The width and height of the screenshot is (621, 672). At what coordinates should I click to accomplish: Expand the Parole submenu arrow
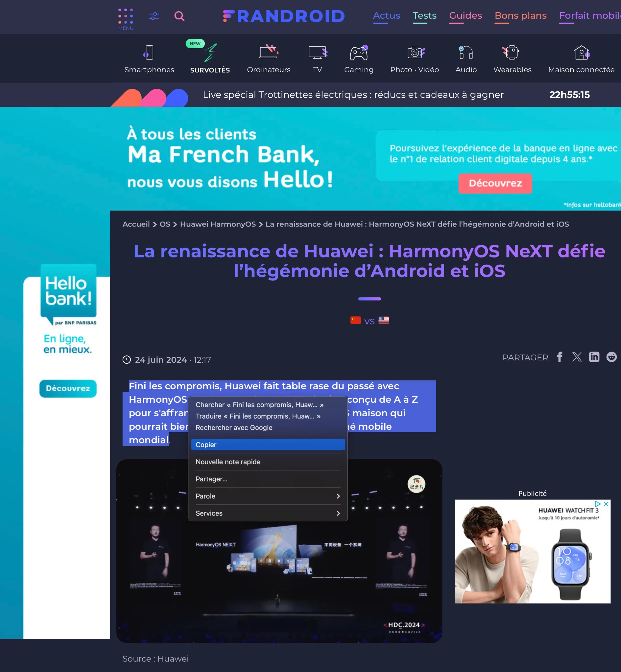339,496
